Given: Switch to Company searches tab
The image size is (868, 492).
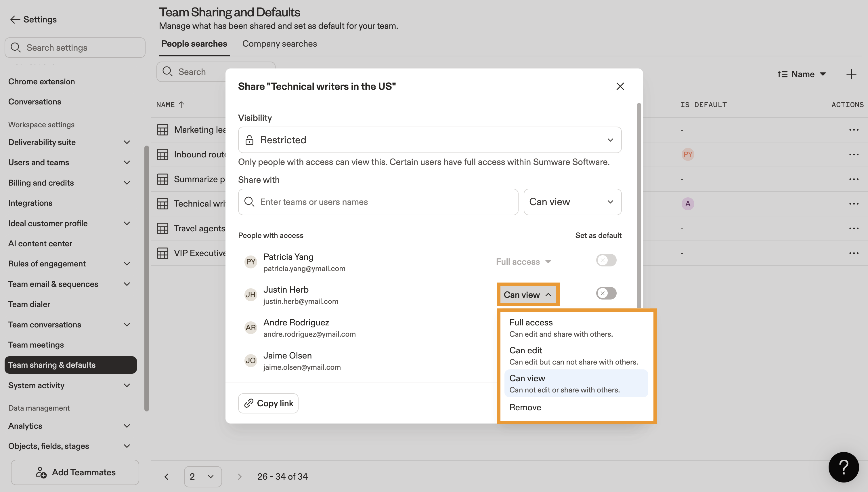Looking at the screenshot, I should 279,44.
